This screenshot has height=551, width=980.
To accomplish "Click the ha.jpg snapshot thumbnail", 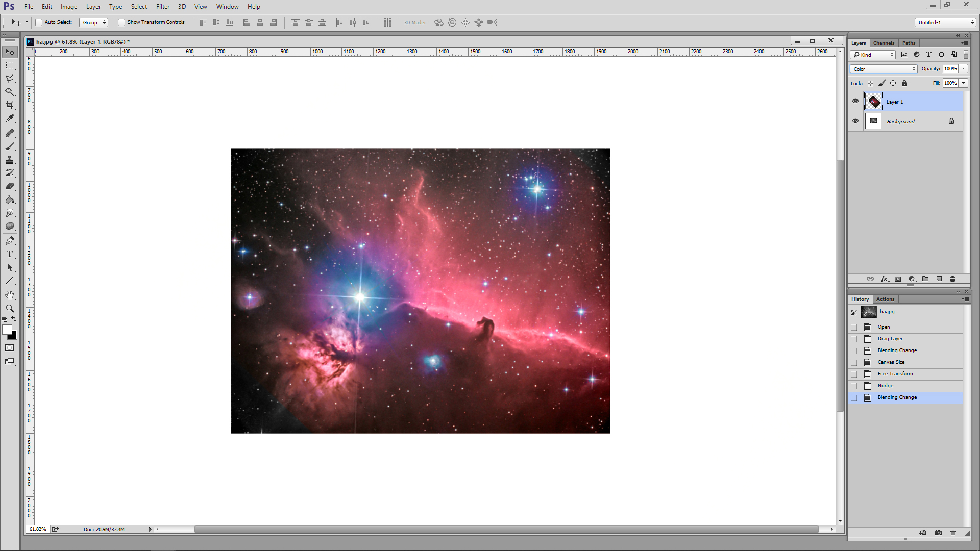I will click(x=868, y=312).
